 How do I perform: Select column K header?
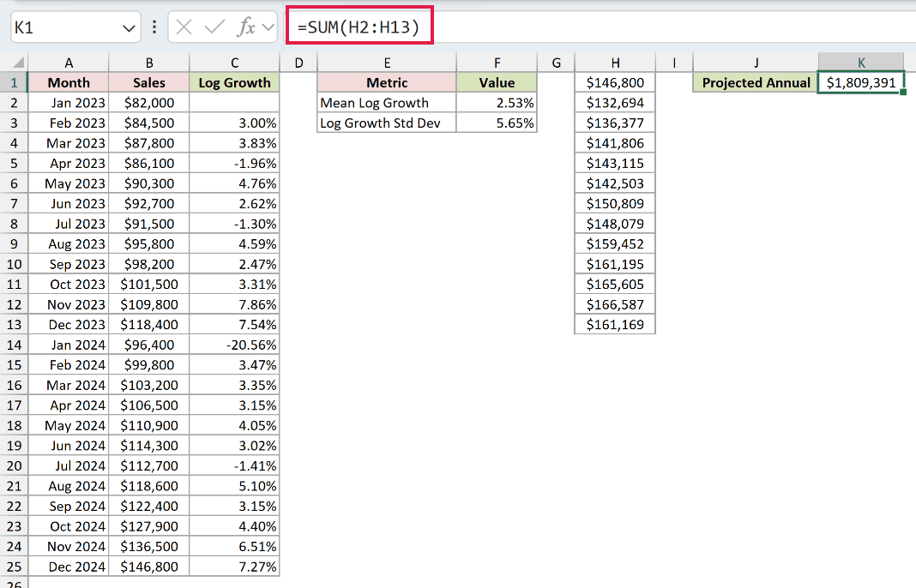[x=861, y=63]
